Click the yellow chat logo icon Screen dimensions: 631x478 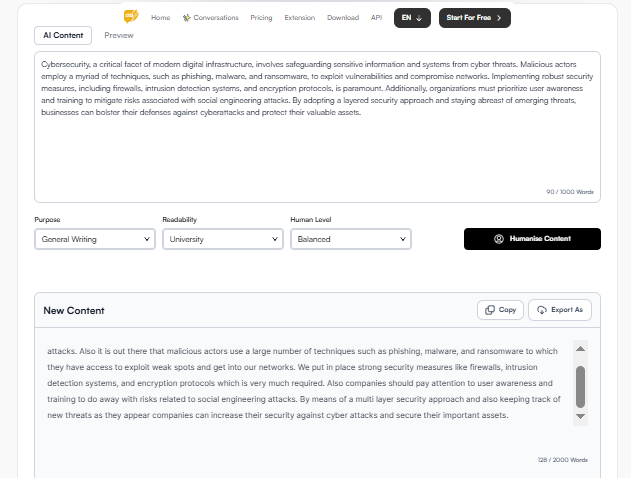pyautogui.click(x=131, y=17)
